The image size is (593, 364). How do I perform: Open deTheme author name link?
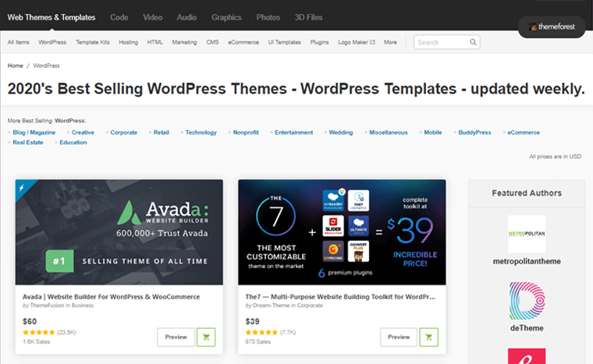[527, 328]
